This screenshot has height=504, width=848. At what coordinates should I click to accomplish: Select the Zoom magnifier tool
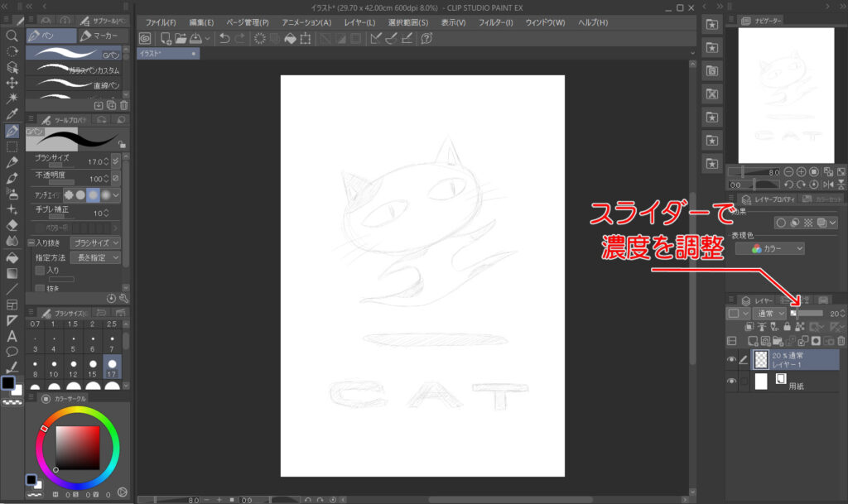[x=12, y=36]
